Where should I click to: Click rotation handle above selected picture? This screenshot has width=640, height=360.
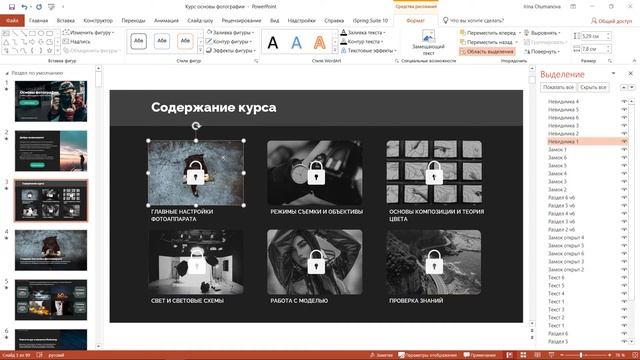pos(196,126)
